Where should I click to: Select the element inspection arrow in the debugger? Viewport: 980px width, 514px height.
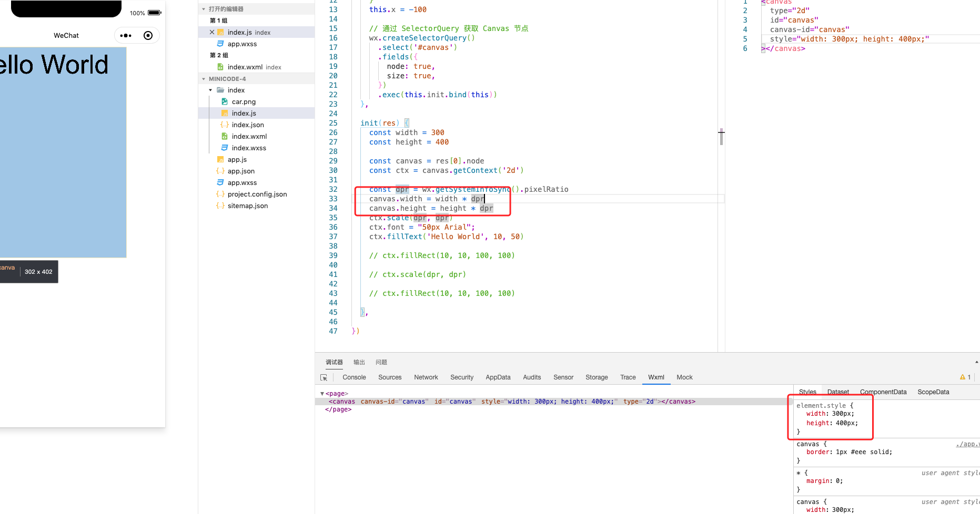tap(324, 377)
